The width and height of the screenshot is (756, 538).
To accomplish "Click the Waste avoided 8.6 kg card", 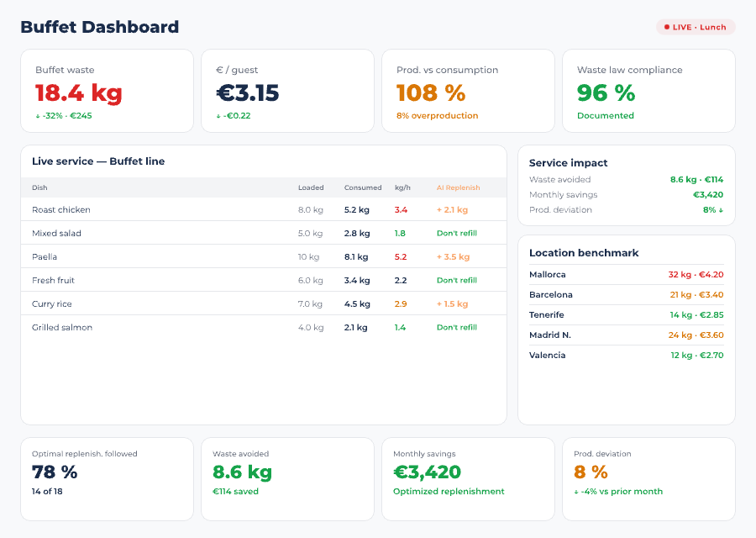I will (x=287, y=476).
